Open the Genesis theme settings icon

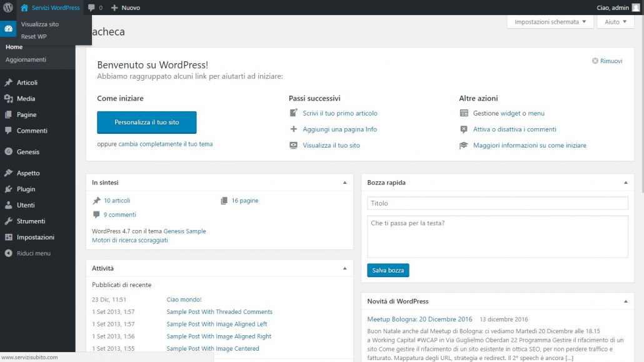[9, 151]
